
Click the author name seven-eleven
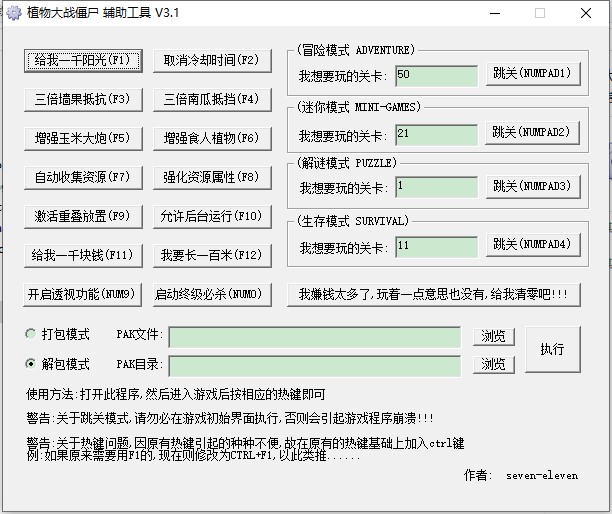[x=542, y=476]
